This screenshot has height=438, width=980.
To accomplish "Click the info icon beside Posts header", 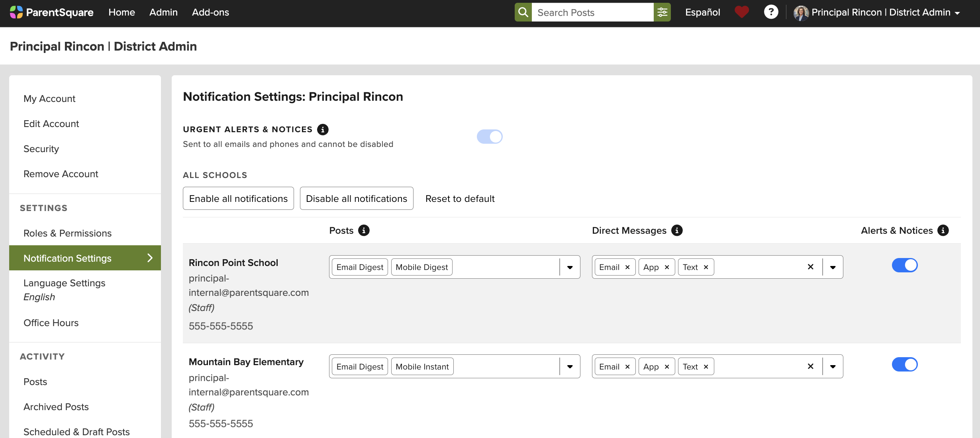I will tap(364, 231).
